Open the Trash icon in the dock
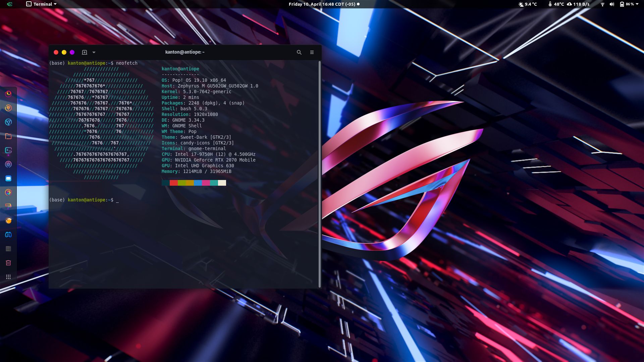Image resolution: width=644 pixels, height=362 pixels. point(8,262)
